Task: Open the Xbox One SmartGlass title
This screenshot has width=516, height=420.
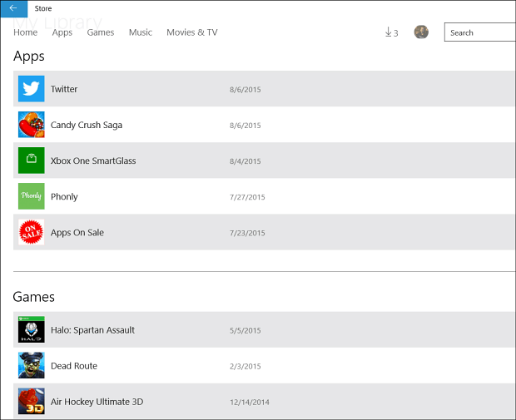Action: [x=93, y=161]
